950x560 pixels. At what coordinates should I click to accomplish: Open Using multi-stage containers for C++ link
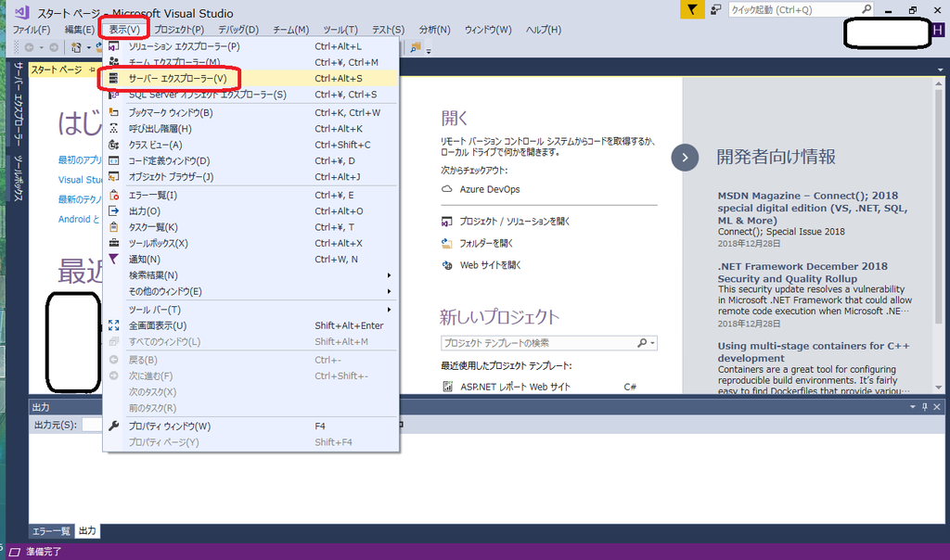click(x=813, y=351)
